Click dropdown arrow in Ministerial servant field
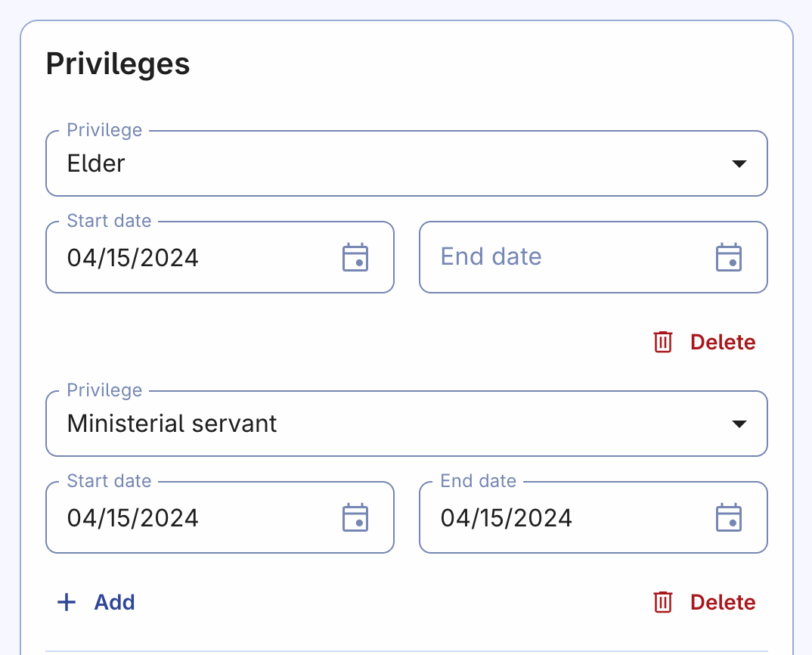 [x=739, y=424]
